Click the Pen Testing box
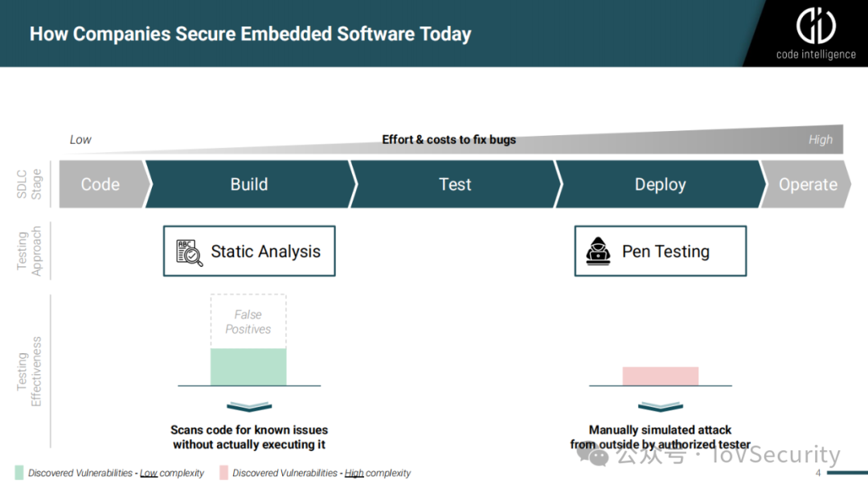The width and height of the screenshot is (868, 489). pyautogui.click(x=661, y=251)
